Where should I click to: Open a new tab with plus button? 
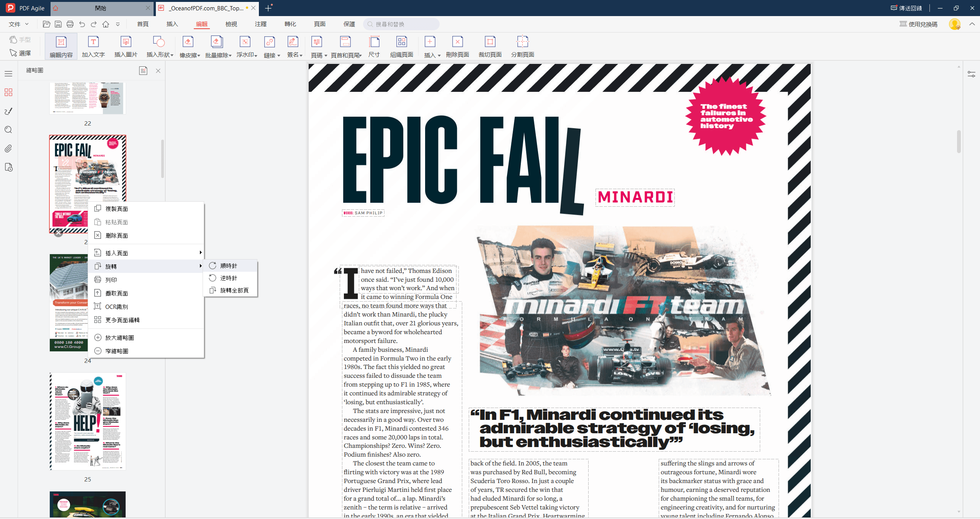(268, 8)
